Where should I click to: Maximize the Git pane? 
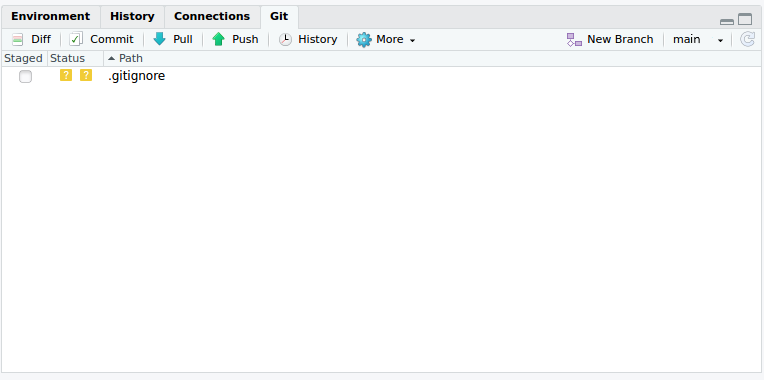coord(745,19)
